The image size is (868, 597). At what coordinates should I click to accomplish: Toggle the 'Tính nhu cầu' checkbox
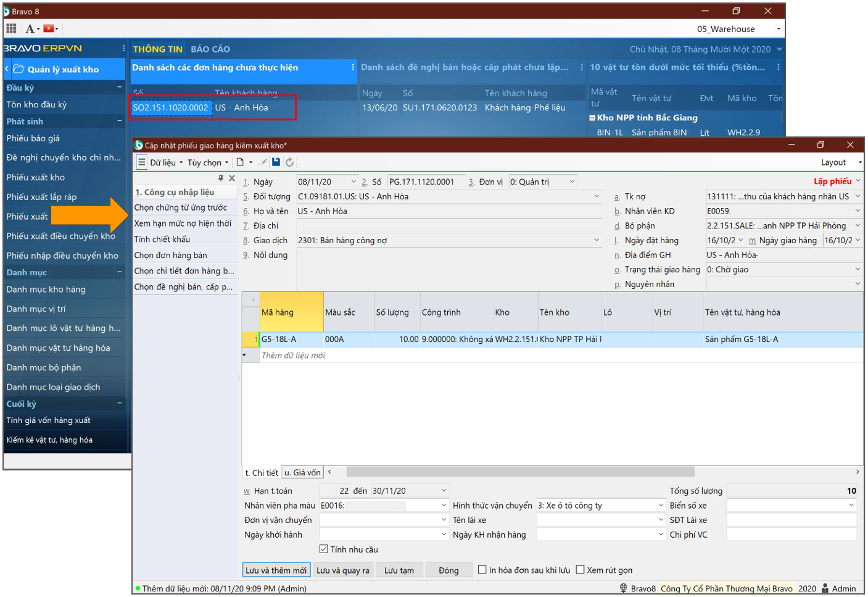point(323,549)
